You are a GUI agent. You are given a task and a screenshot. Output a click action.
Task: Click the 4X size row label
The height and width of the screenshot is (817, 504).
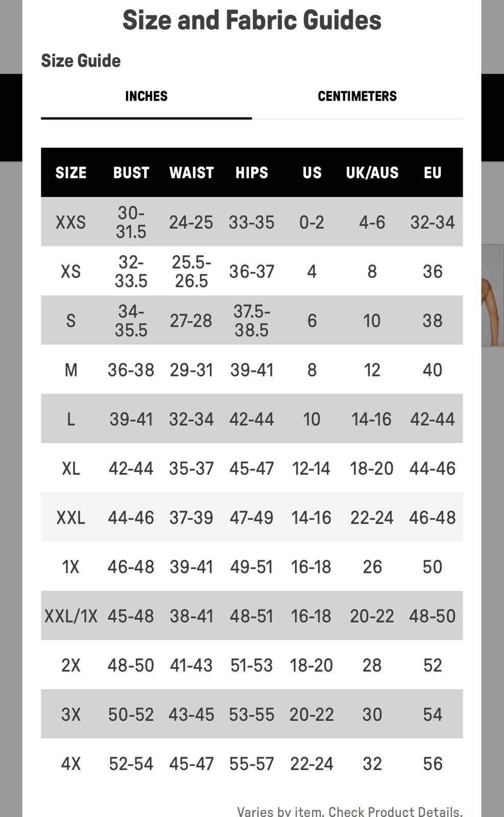(70, 764)
